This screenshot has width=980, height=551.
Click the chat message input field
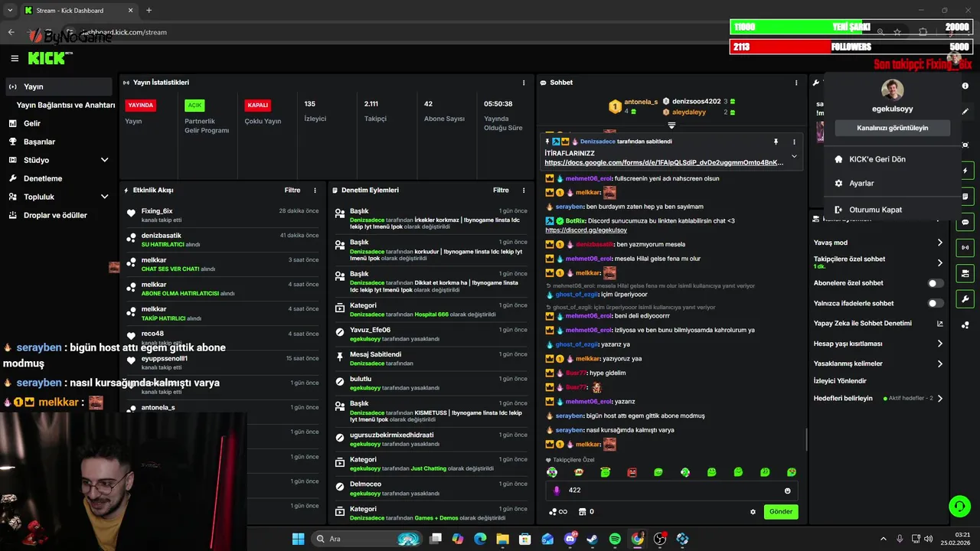tap(671, 491)
